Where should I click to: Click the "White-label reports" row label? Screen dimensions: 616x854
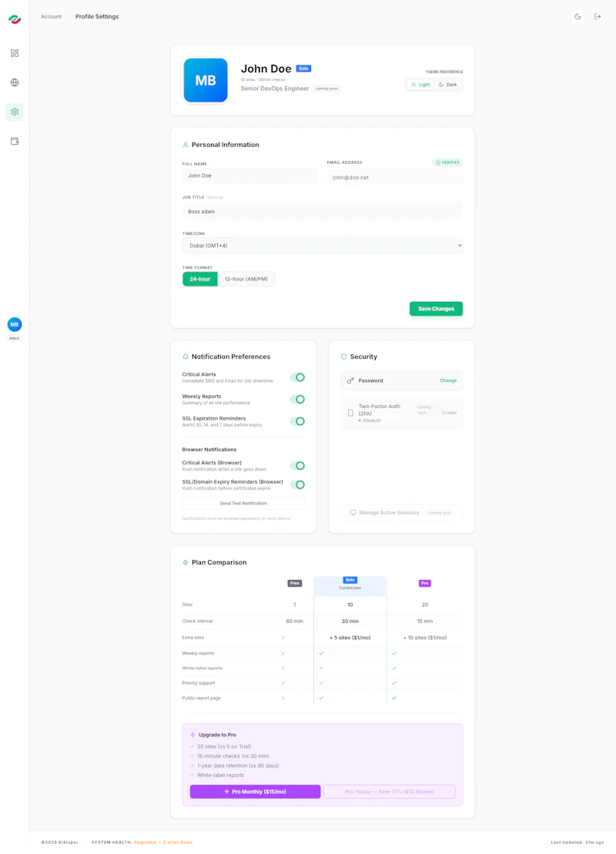202,668
